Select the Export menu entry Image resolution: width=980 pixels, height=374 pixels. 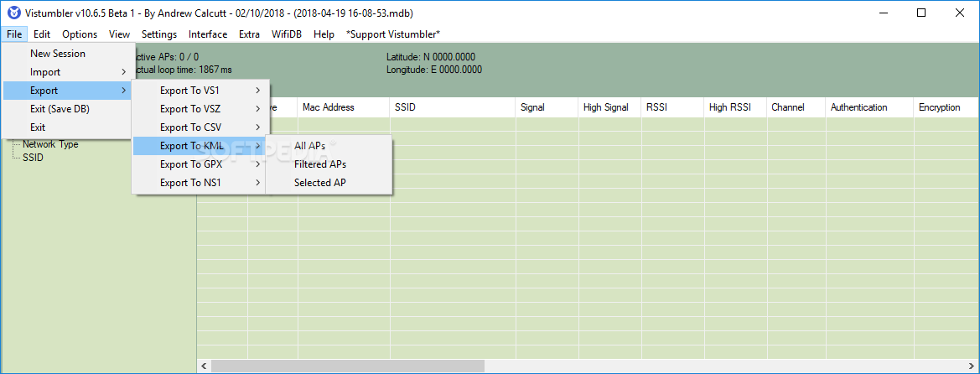pyautogui.click(x=69, y=91)
